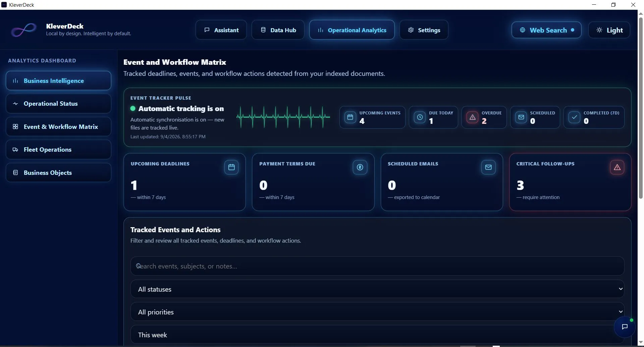
Task: Open Business Intelligence in sidebar
Action: (58, 81)
